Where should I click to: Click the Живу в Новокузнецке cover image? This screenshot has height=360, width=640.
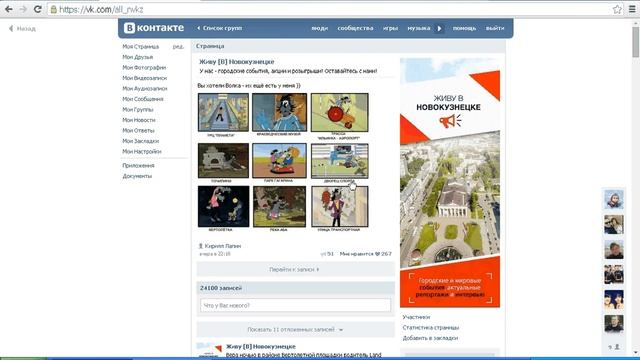coord(450,183)
